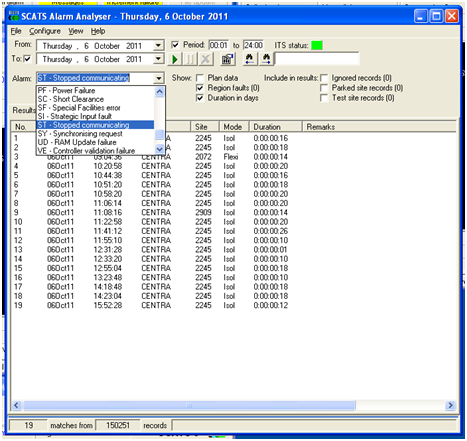467x441 pixels.
Task: Click the alarm list scrollbar thumb
Action: click(x=160, y=134)
